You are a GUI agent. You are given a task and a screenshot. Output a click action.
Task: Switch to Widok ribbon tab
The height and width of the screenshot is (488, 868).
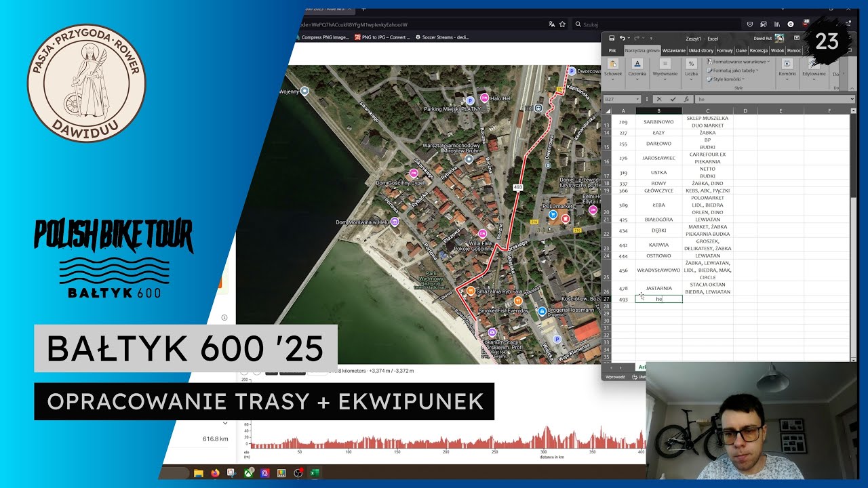[x=777, y=51]
